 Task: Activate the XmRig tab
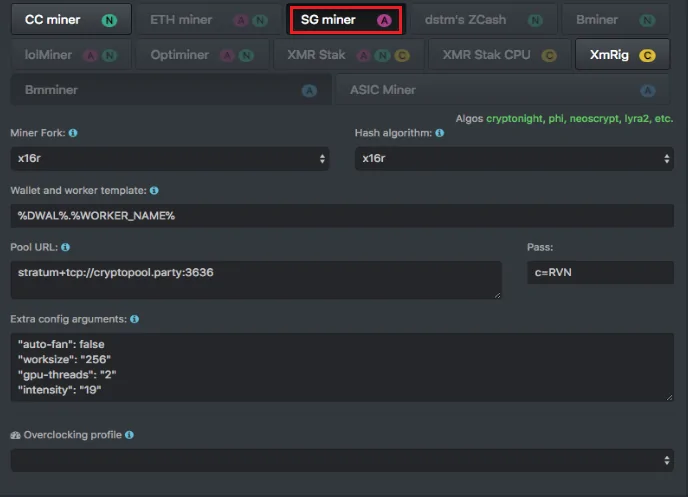623,55
